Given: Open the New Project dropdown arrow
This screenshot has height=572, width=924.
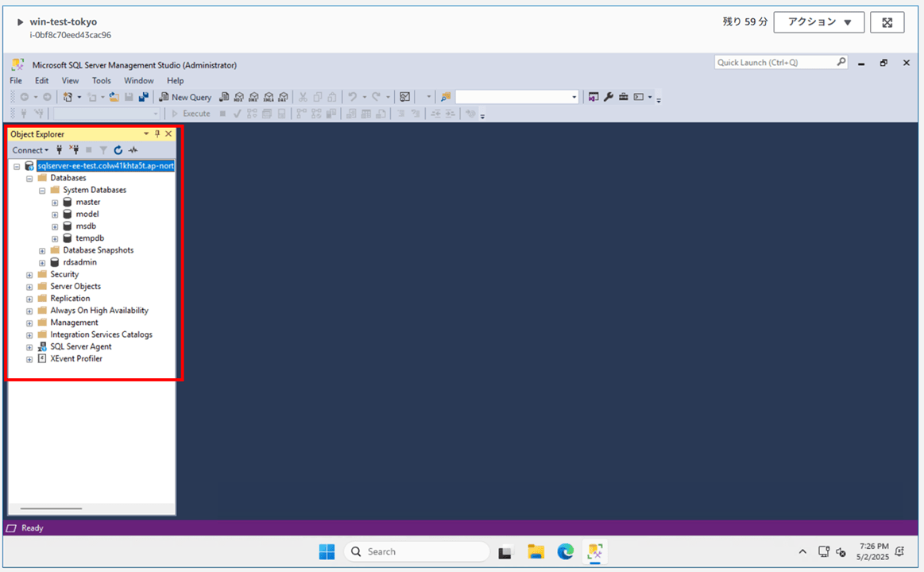Looking at the screenshot, I should click(x=79, y=97).
